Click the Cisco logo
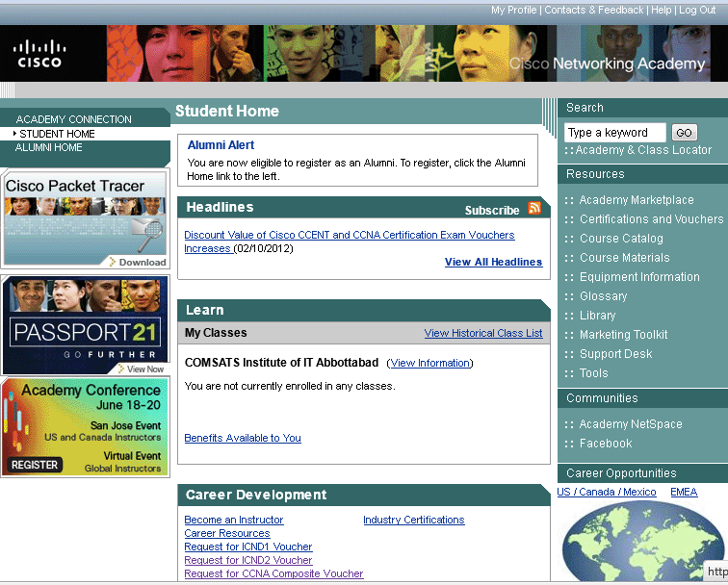The width and height of the screenshot is (728, 585). (x=39, y=54)
